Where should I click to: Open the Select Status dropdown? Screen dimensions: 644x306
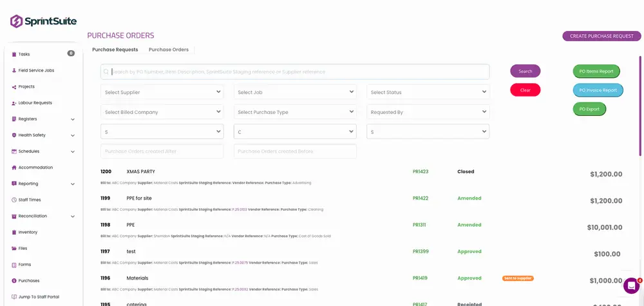pyautogui.click(x=428, y=92)
